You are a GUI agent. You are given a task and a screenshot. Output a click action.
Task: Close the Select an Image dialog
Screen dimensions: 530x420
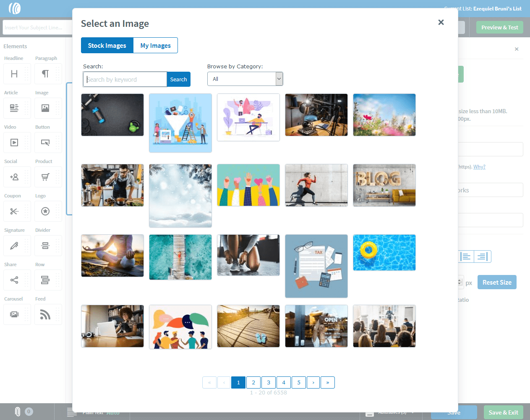[x=441, y=22]
